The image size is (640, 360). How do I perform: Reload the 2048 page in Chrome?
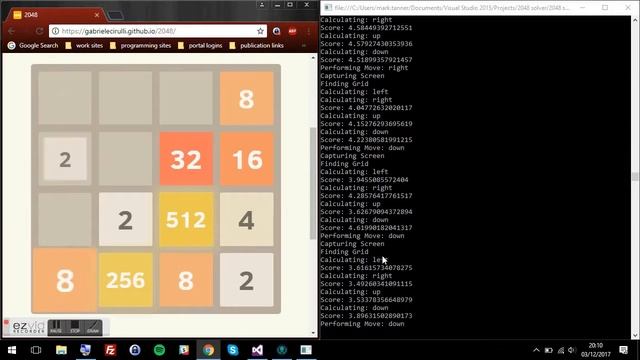39,31
